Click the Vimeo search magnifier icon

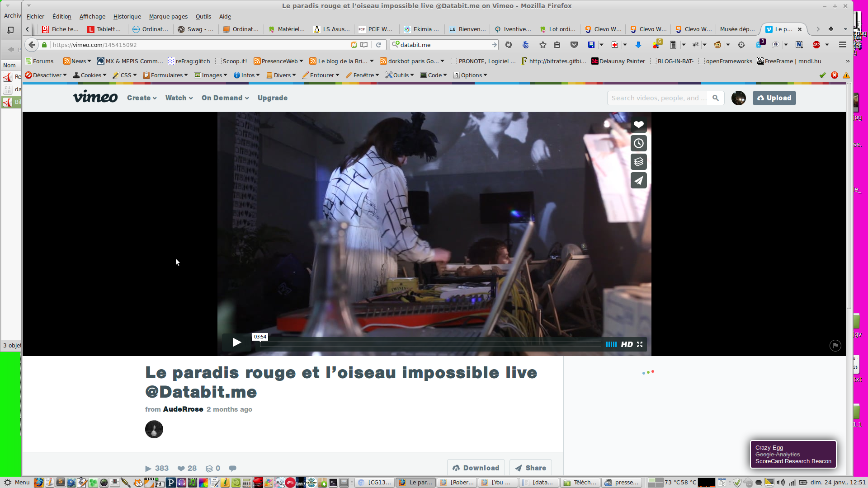click(715, 98)
